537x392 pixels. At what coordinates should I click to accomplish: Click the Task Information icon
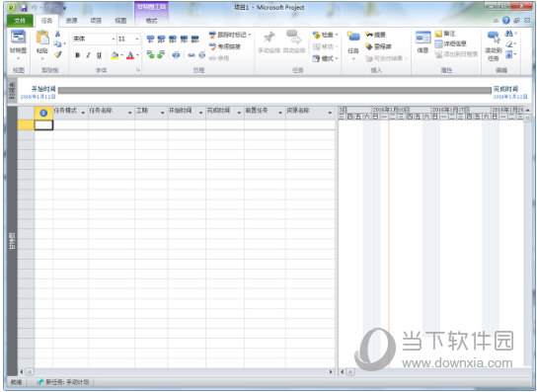tap(423, 38)
